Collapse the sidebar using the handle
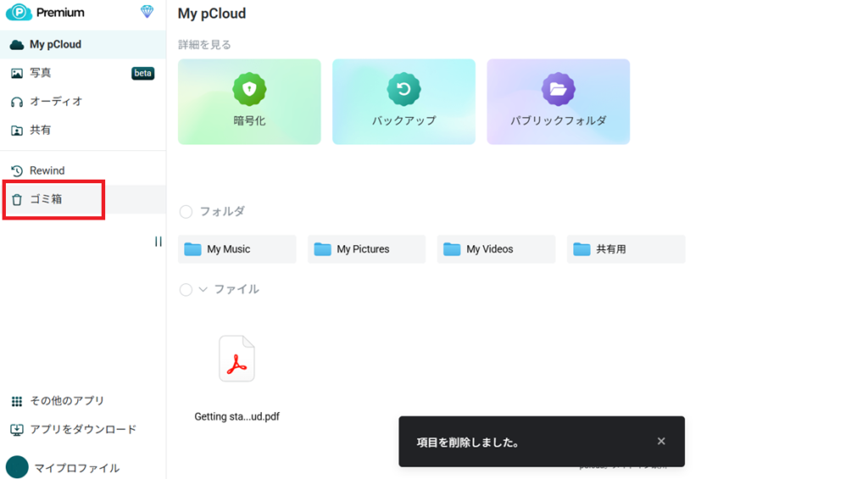The width and height of the screenshot is (868, 479). point(159,242)
